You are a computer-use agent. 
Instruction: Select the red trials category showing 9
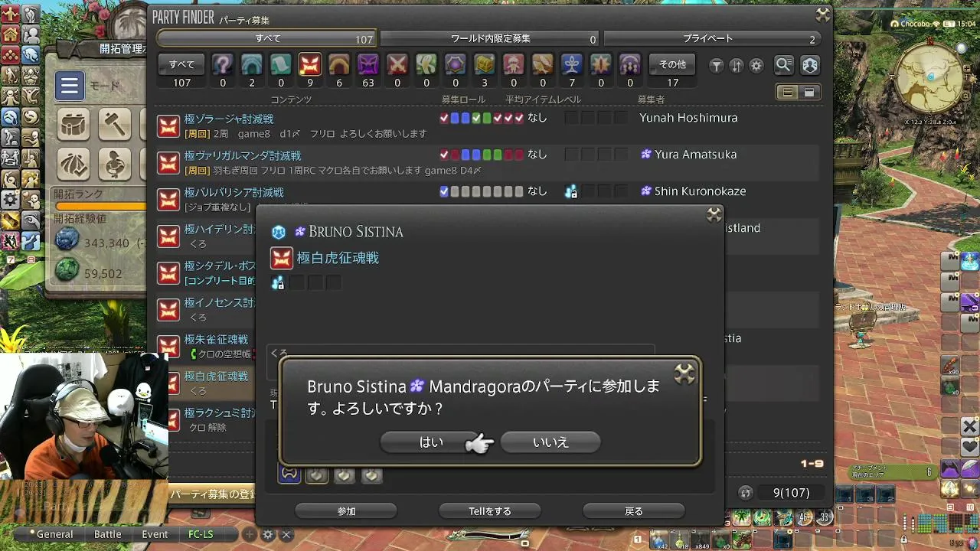click(310, 64)
